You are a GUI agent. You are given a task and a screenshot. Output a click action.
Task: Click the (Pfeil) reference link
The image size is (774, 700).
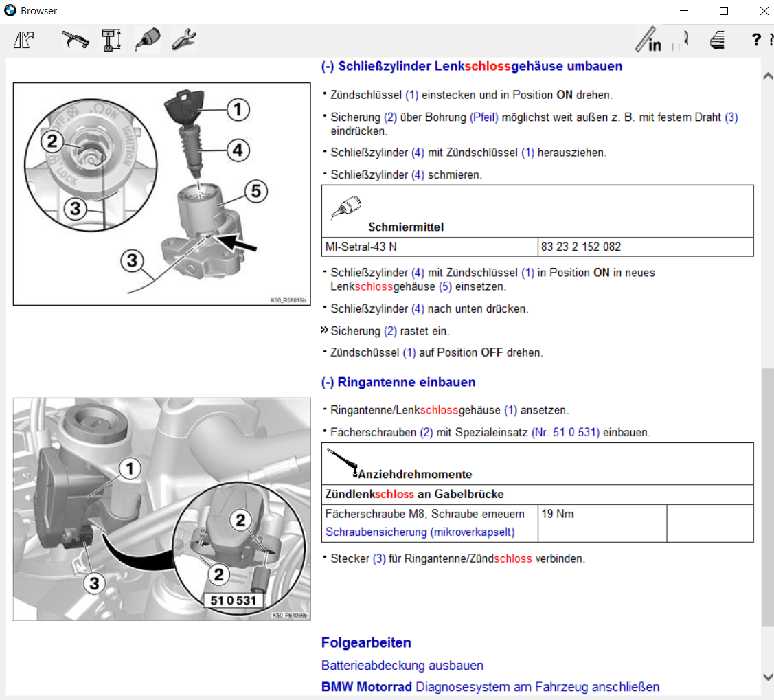[482, 117]
